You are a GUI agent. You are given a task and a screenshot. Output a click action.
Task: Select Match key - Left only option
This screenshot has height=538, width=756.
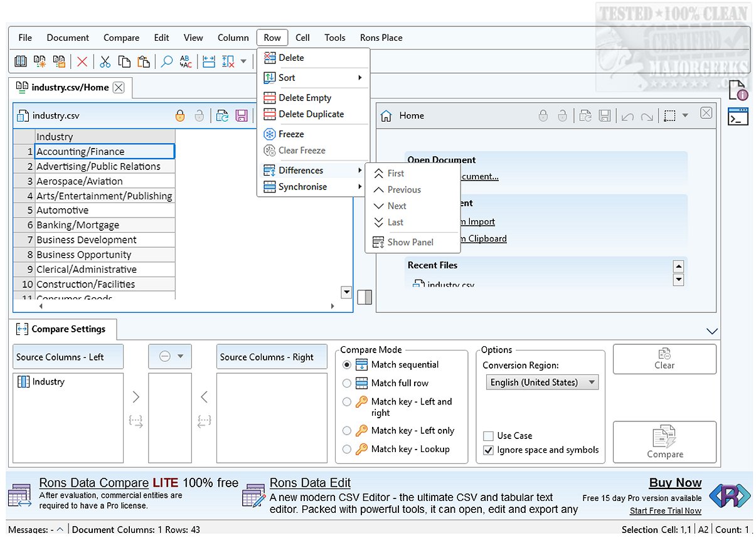[x=347, y=431]
